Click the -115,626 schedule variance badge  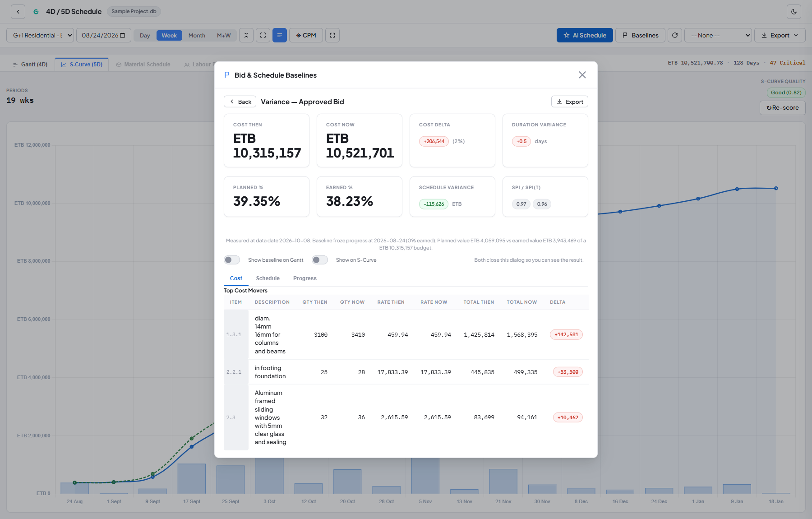434,204
